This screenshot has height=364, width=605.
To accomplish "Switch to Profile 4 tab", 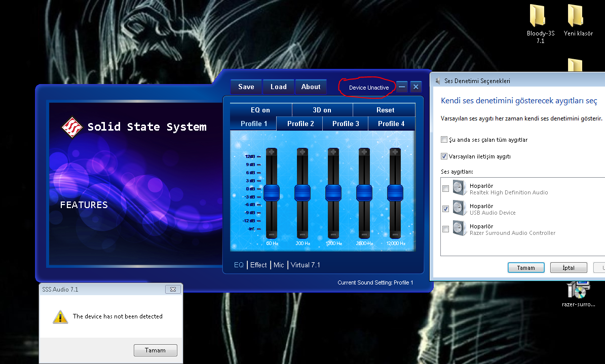I will pyautogui.click(x=391, y=124).
